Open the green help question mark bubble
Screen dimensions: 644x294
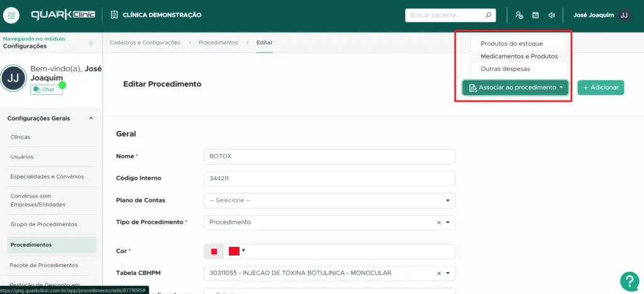click(x=629, y=281)
